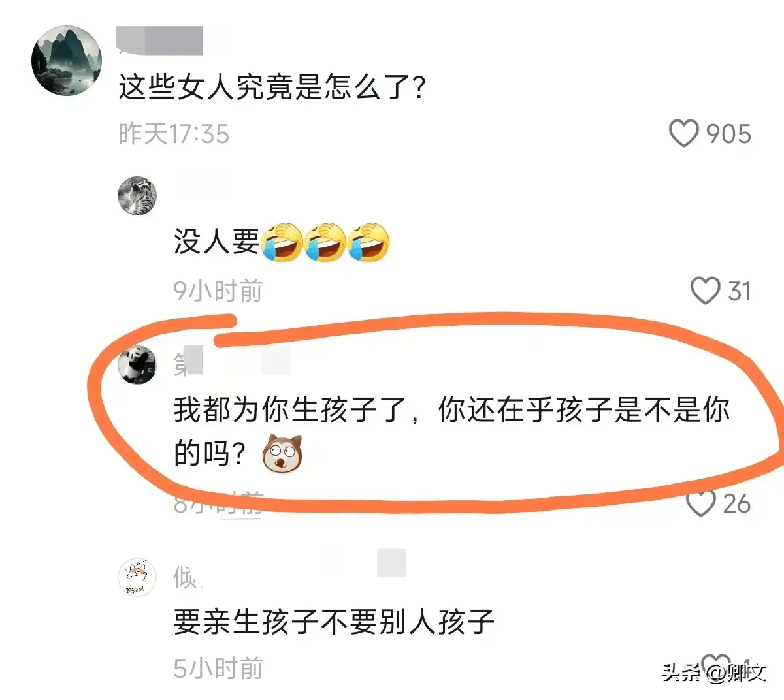Open the tiger avatar profile

pyautogui.click(x=137, y=196)
